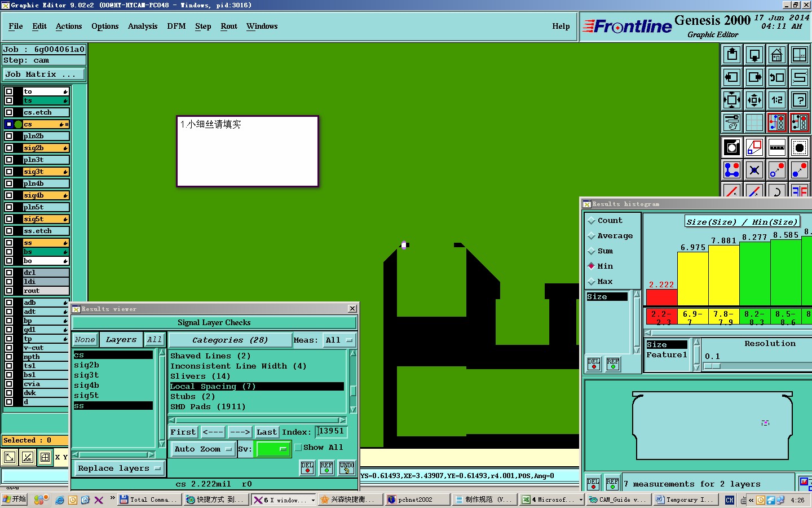Screen dimensions: 812x508
Task: Open the Job Matrix ... button
Action: [44, 75]
